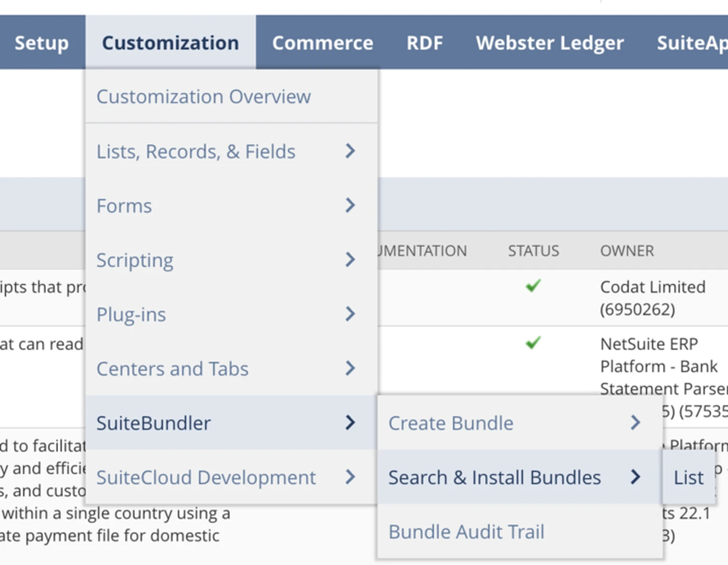Open the Customization menu tab
This screenshot has width=728, height=565.
[x=171, y=43]
